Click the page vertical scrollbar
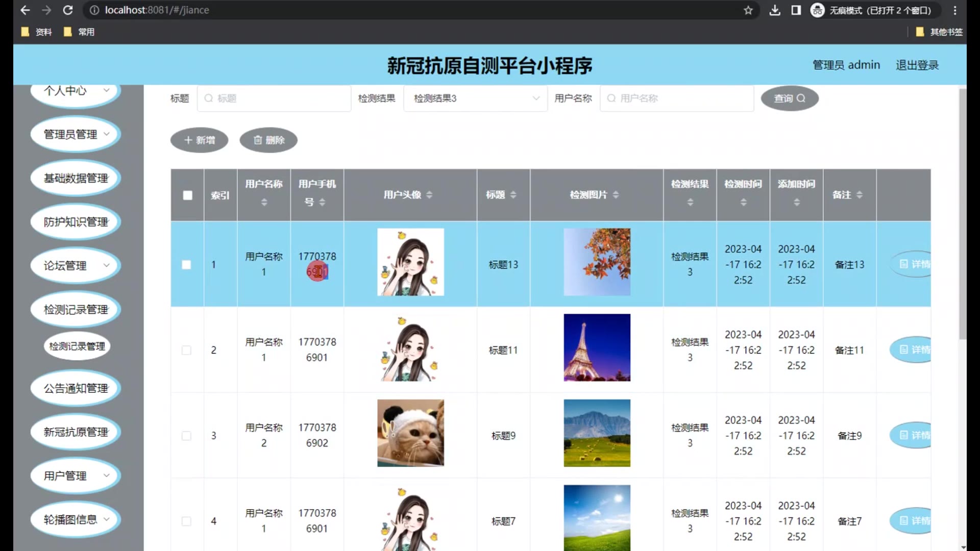The width and height of the screenshot is (980, 551). click(x=963, y=214)
